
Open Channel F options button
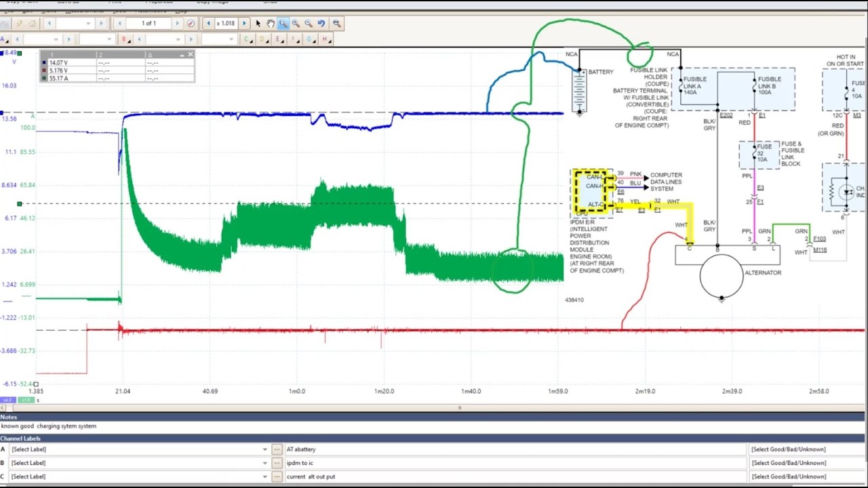[294, 39]
